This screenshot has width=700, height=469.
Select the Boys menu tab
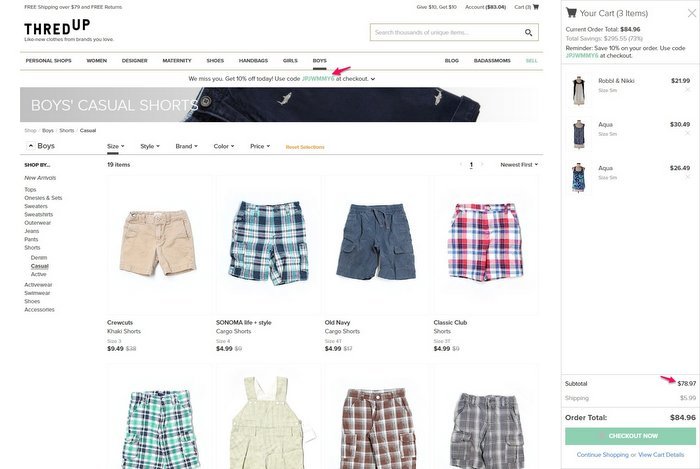click(x=320, y=61)
